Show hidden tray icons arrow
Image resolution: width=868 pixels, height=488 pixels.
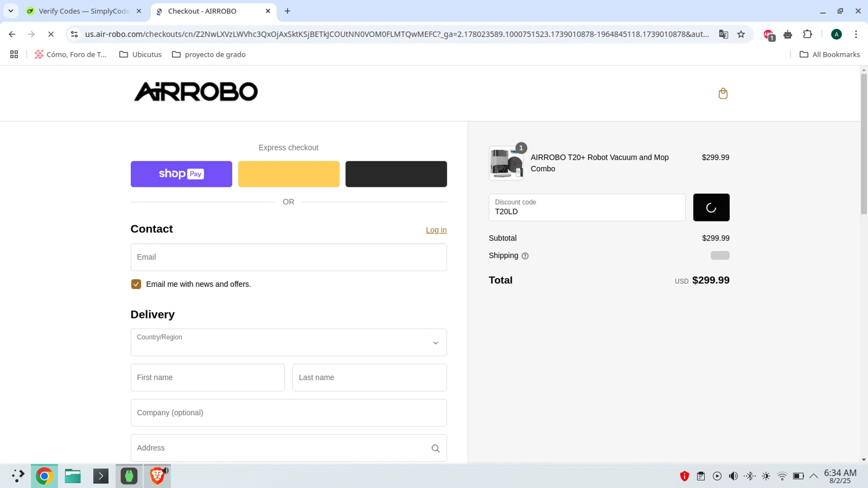coord(814,476)
